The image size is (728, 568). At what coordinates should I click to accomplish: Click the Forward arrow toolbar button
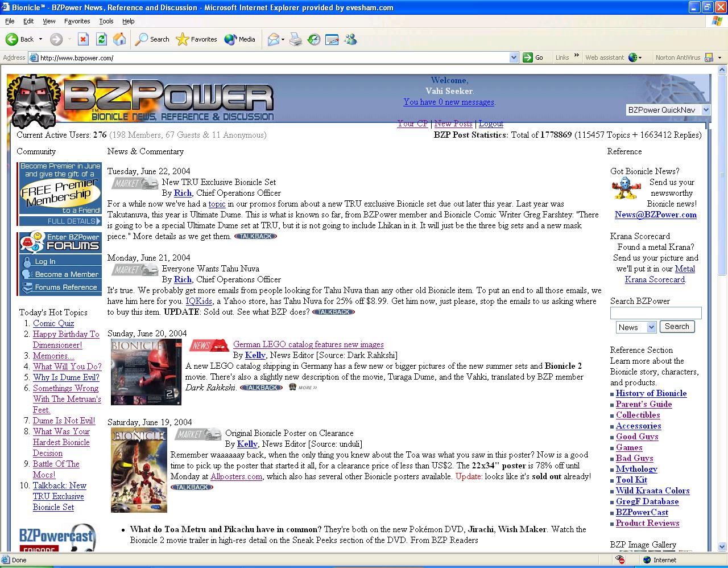[56, 39]
